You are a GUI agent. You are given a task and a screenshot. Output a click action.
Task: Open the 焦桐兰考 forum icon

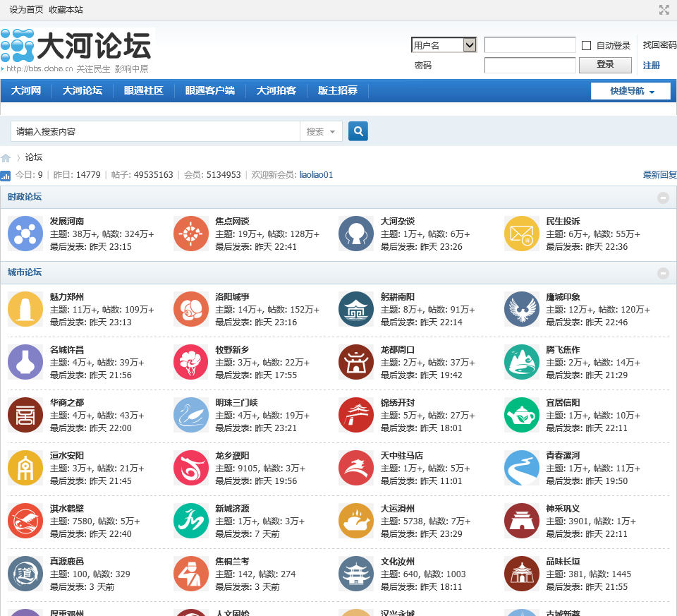[x=191, y=574]
